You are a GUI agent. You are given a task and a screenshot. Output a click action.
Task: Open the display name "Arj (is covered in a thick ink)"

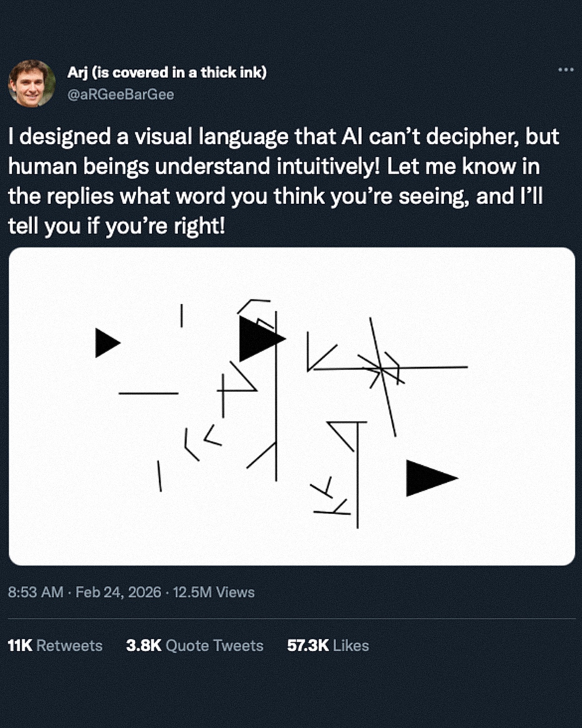tap(167, 72)
